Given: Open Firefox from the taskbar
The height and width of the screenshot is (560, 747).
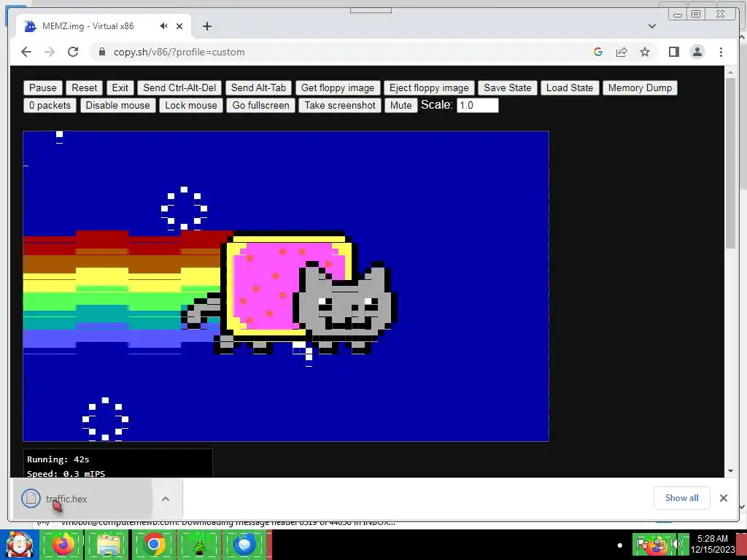Looking at the screenshot, I should tap(63, 545).
